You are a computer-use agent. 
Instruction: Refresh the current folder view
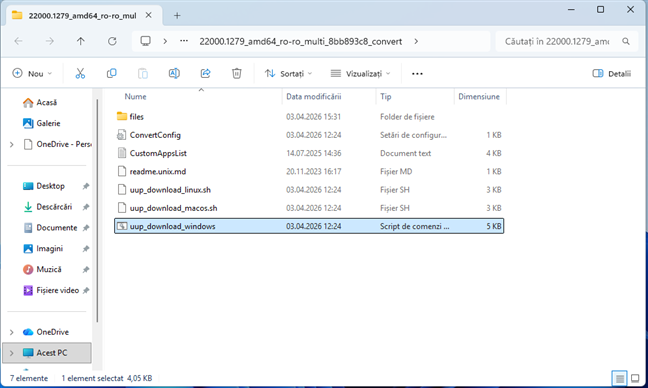112,41
